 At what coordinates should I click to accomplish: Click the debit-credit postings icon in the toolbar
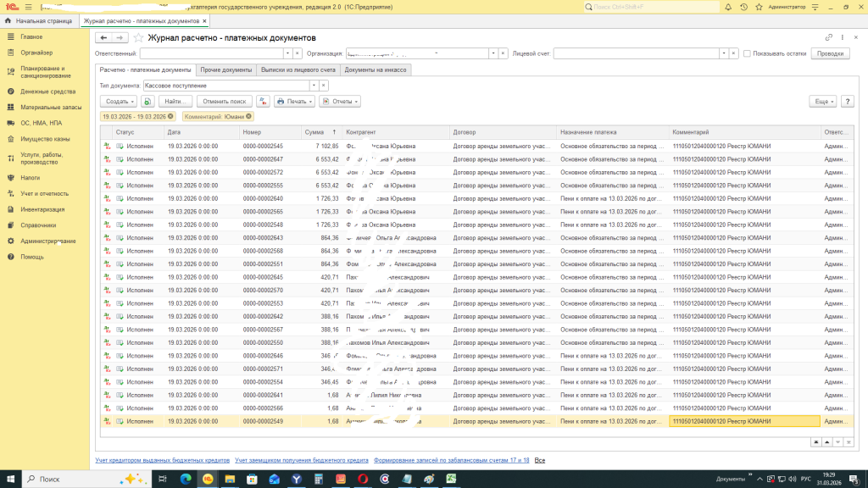(263, 102)
